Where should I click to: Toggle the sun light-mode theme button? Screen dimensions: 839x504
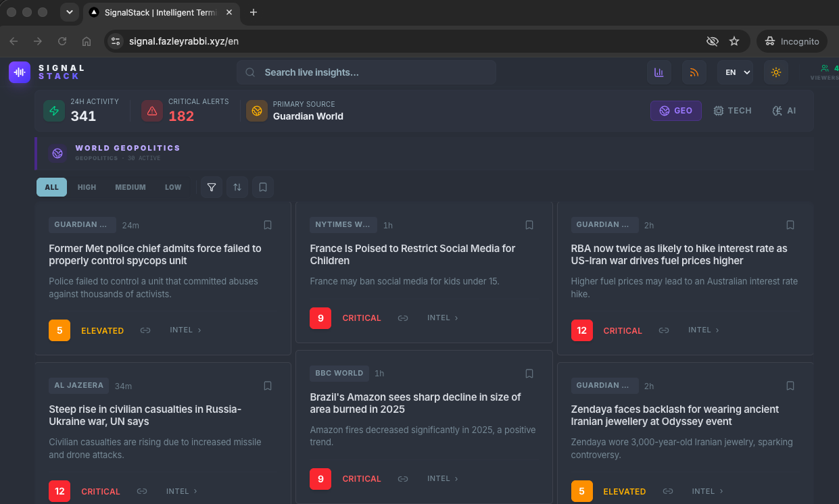coord(776,72)
